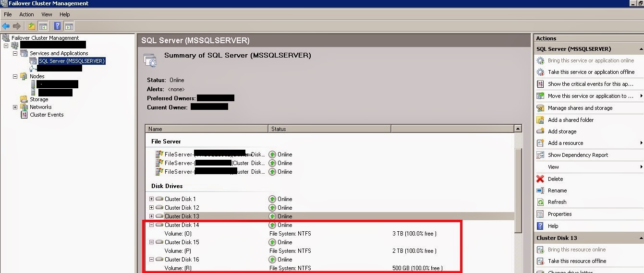Click Add storage action
The height and width of the screenshot is (273, 644).
(562, 131)
